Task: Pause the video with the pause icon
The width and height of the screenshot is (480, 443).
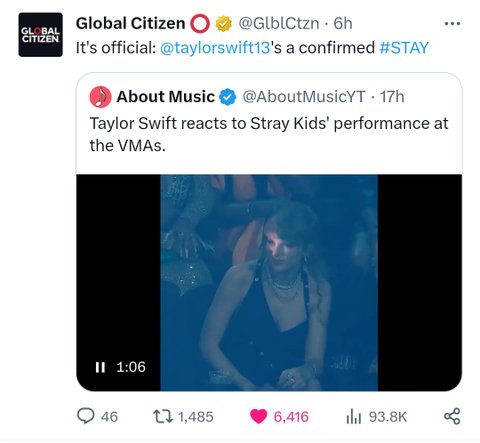Action: (x=100, y=367)
